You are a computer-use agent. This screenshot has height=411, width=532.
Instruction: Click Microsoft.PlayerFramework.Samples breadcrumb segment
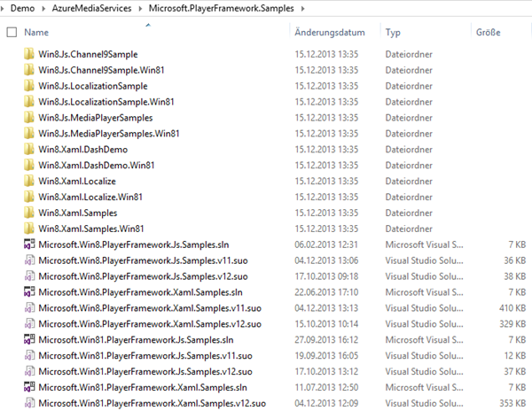[221, 9]
